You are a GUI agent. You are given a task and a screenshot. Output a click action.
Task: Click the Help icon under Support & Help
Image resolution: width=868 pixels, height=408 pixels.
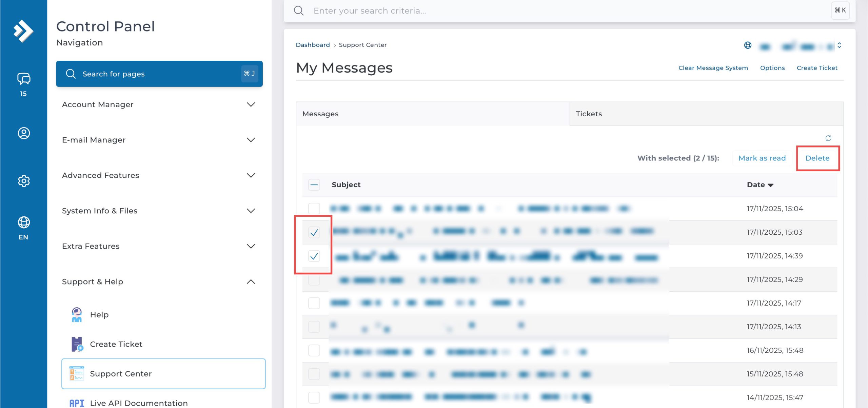77,315
